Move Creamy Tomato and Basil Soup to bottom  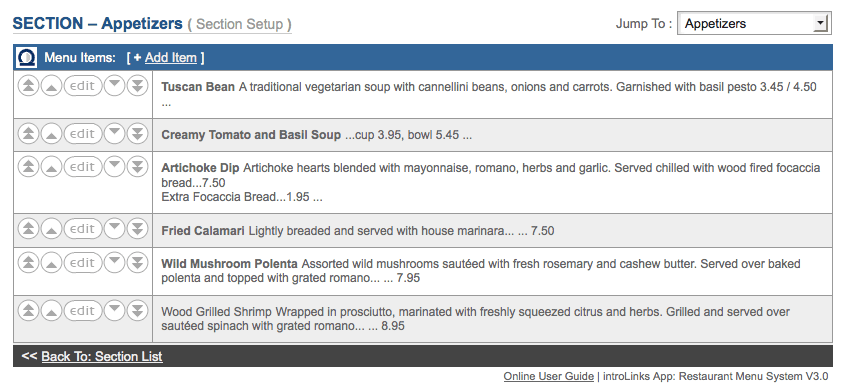[x=137, y=134]
